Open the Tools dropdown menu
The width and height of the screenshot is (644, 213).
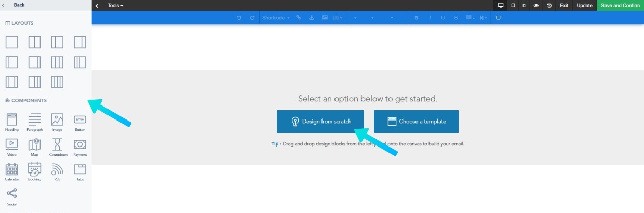(x=115, y=5)
